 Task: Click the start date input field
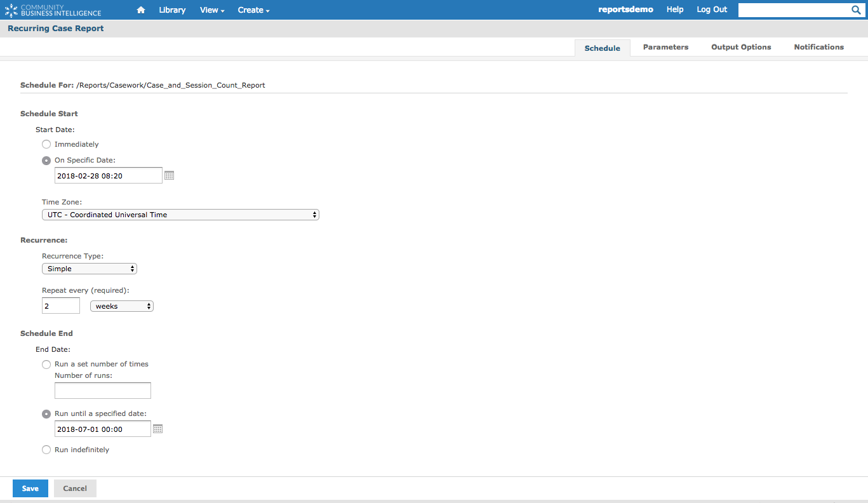click(109, 175)
